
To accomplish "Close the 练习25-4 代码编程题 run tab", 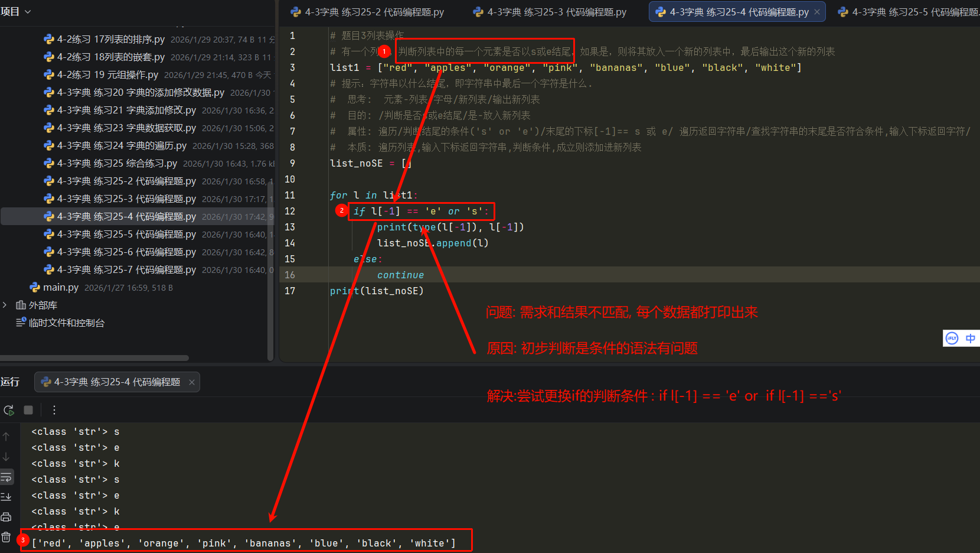I will pyautogui.click(x=192, y=382).
